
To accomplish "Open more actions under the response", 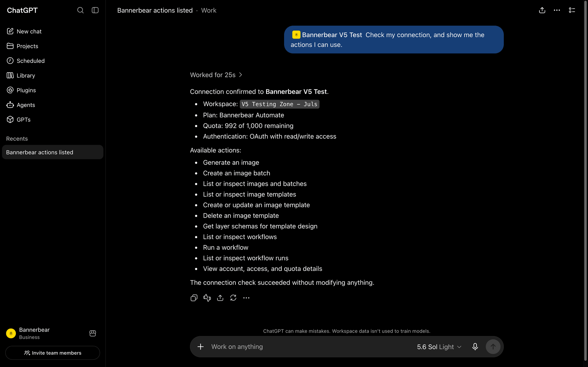I will pos(246,298).
